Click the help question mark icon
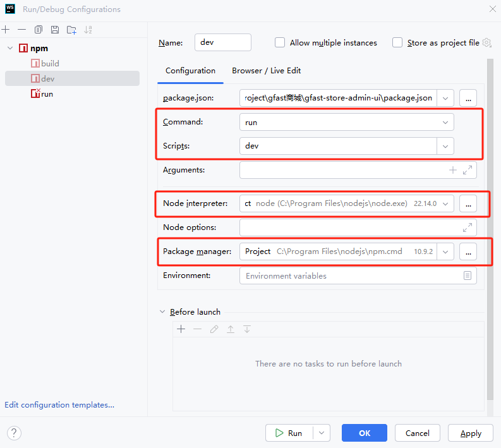Viewport: 501px width, 448px height. click(x=14, y=433)
